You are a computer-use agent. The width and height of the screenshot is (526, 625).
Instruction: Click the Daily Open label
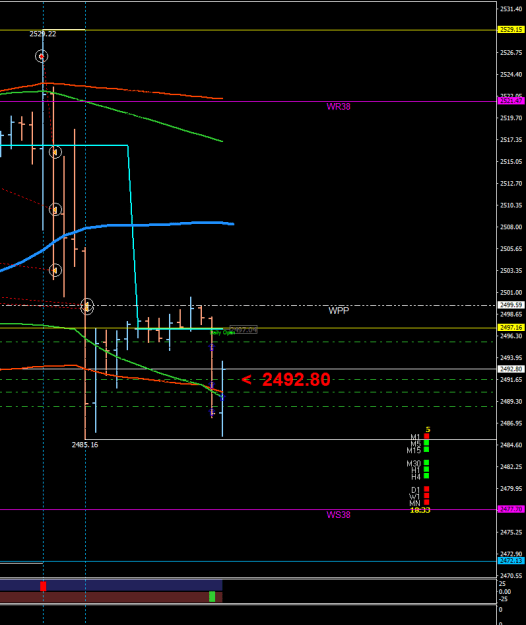pos(222,333)
